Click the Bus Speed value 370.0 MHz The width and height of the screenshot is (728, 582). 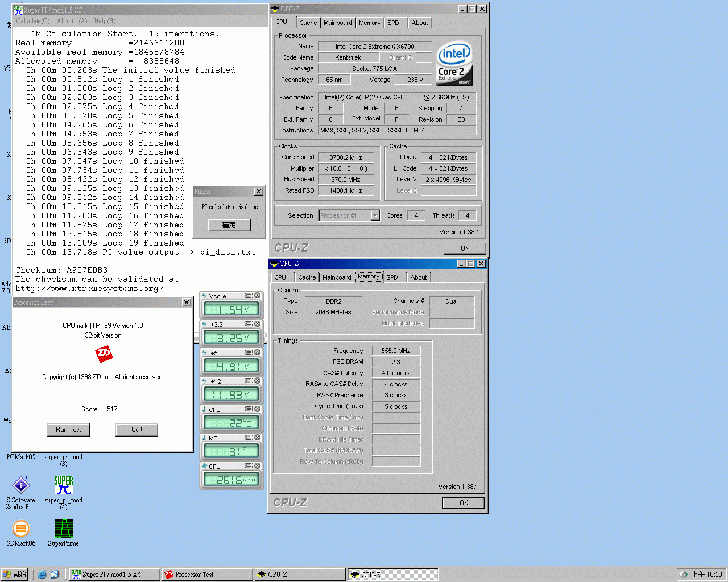pos(346,180)
